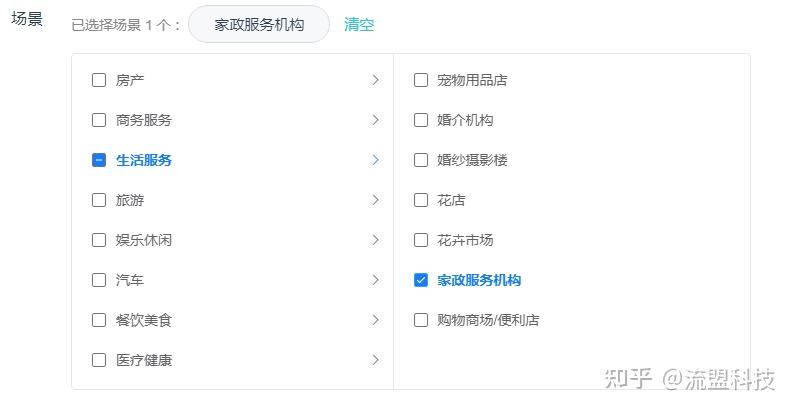Open the 生活服务 category label
Image resolution: width=795 pixels, height=412 pixels.
[x=144, y=160]
